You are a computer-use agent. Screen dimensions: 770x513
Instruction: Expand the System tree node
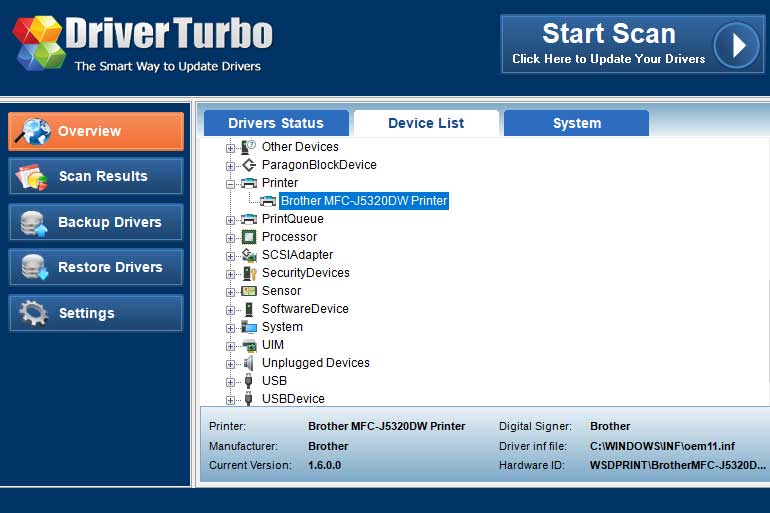coord(230,328)
